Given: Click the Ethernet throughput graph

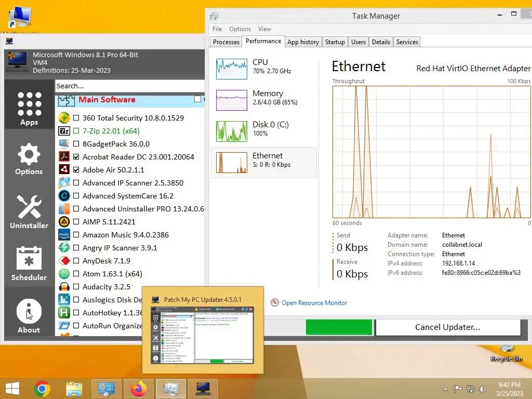Looking at the screenshot, I should click(432, 152).
